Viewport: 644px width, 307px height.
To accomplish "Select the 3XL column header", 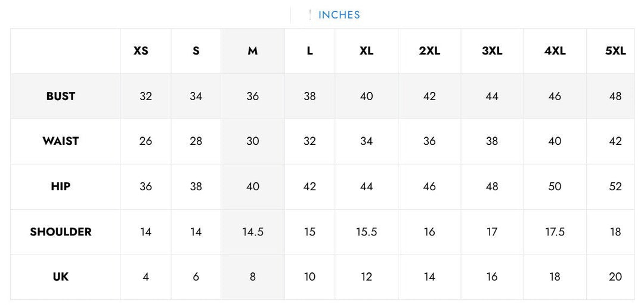I will point(492,51).
